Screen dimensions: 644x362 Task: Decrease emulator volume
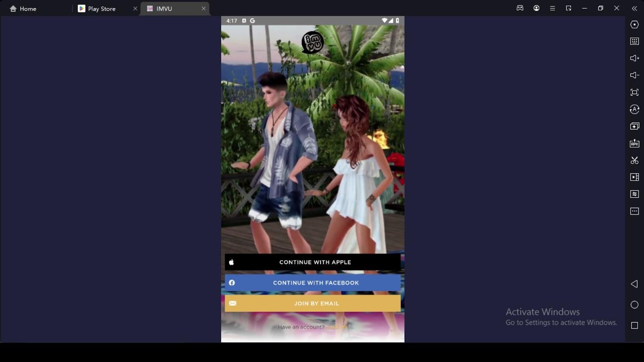pos(634,75)
